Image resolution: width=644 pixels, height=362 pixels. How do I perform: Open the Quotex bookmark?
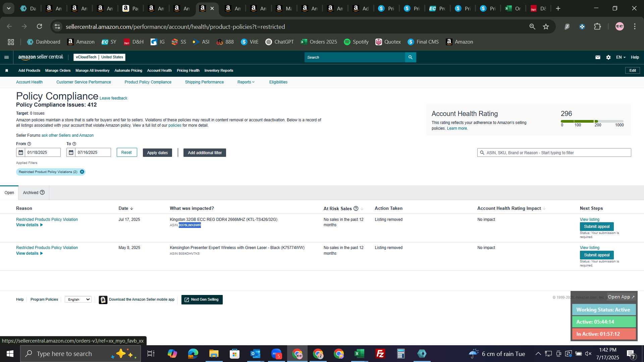388,42
